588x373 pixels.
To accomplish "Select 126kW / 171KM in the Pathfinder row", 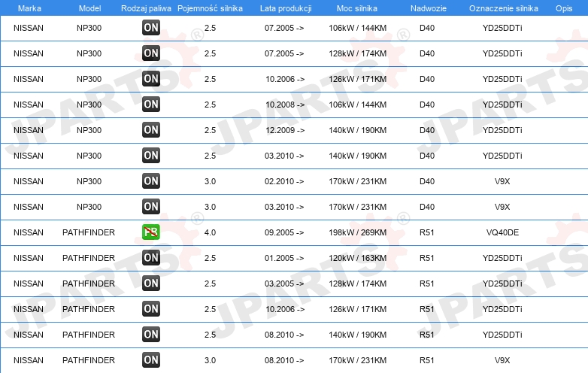I will [x=357, y=309].
